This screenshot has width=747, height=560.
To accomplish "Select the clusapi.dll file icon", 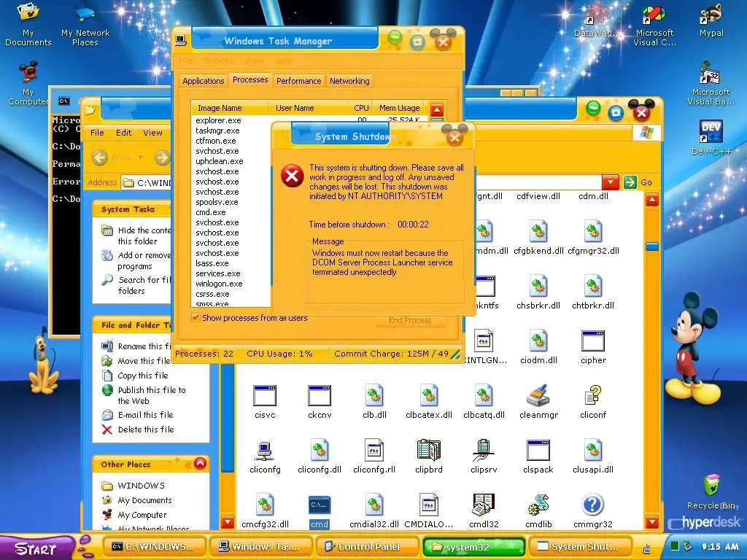I will 593,456.
